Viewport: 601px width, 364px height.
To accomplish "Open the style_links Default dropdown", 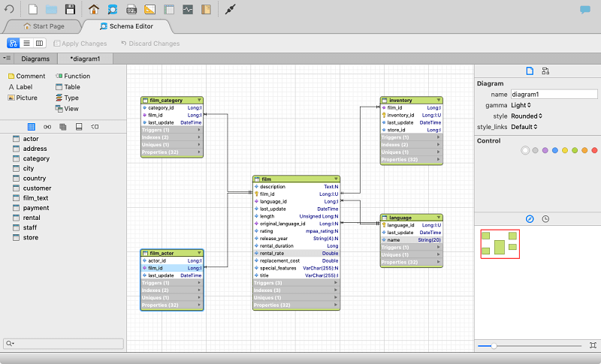I will pos(524,127).
